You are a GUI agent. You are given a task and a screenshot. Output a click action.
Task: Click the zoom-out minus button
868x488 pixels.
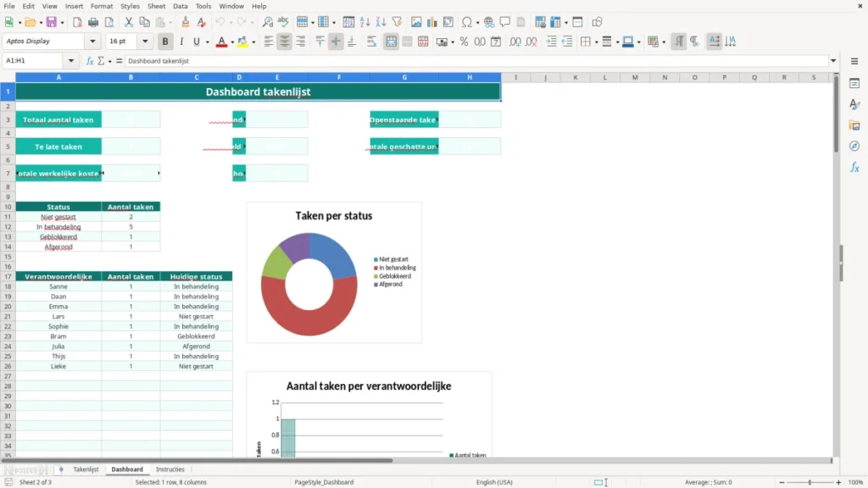click(x=782, y=482)
